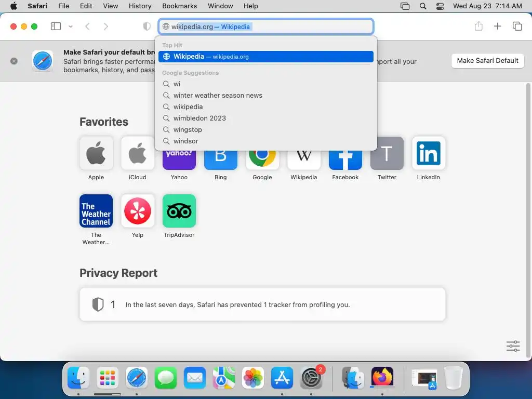Open the File menu
Image resolution: width=532 pixels, height=399 pixels.
point(64,6)
